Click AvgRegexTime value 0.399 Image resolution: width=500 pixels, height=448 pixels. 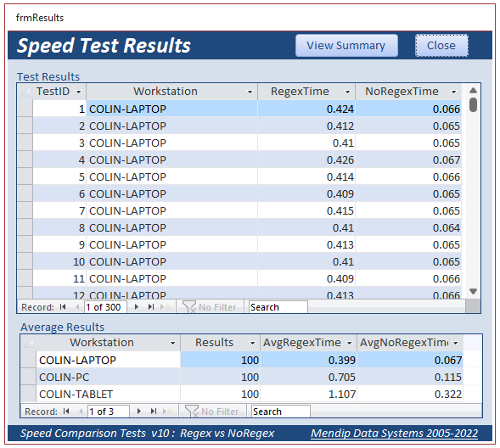[308, 360]
